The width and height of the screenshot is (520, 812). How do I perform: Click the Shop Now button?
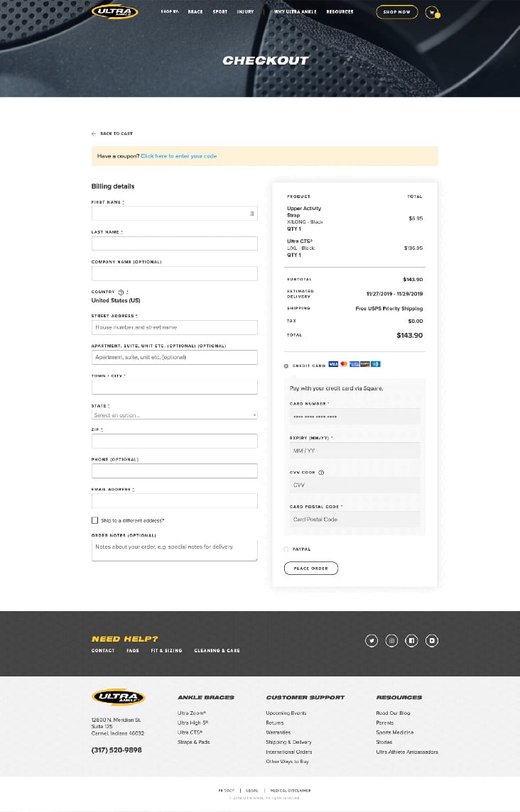396,12
